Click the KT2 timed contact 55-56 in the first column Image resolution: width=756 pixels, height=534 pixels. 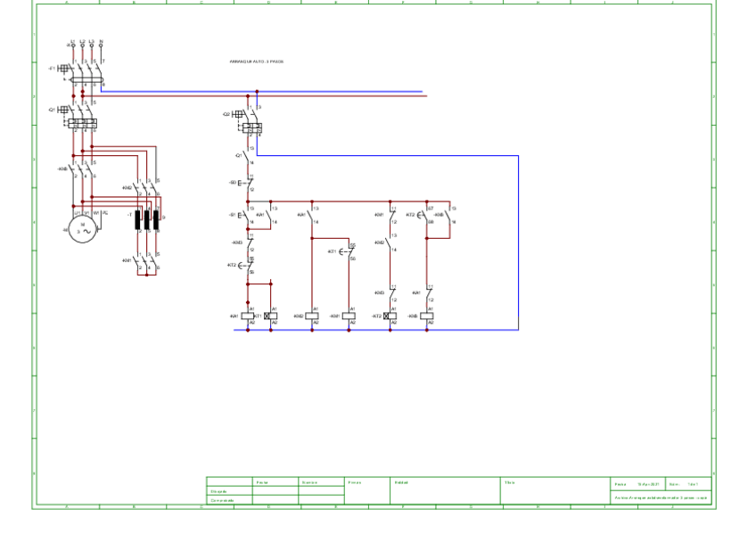pyautogui.click(x=247, y=266)
